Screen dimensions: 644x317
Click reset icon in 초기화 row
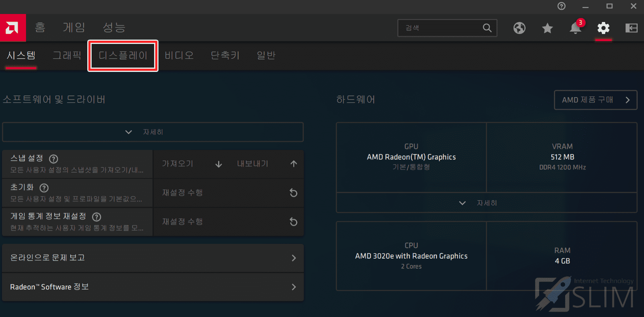(293, 193)
